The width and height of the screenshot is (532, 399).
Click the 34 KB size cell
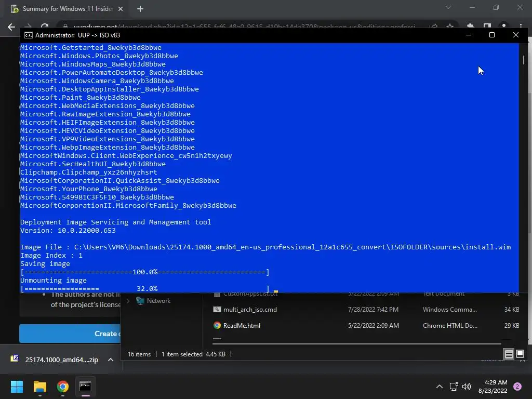(512, 310)
